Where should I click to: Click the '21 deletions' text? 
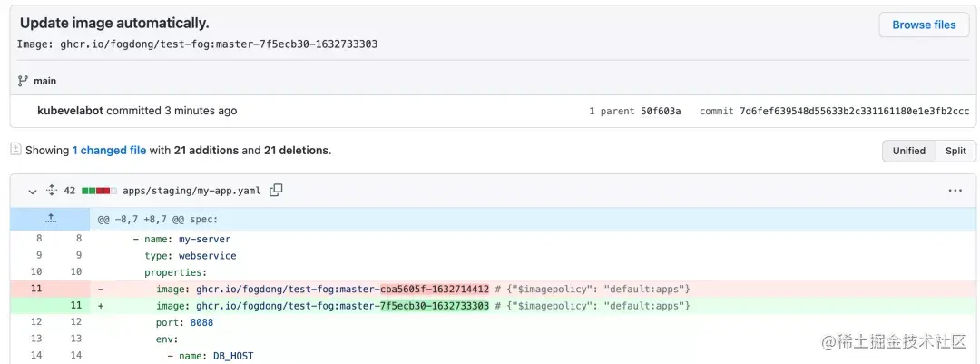pyautogui.click(x=296, y=150)
